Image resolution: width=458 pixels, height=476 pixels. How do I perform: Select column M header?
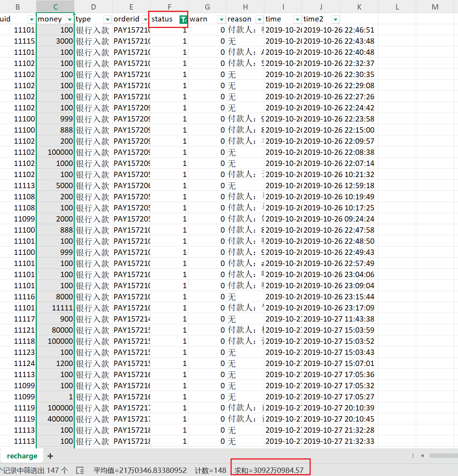tap(435, 7)
